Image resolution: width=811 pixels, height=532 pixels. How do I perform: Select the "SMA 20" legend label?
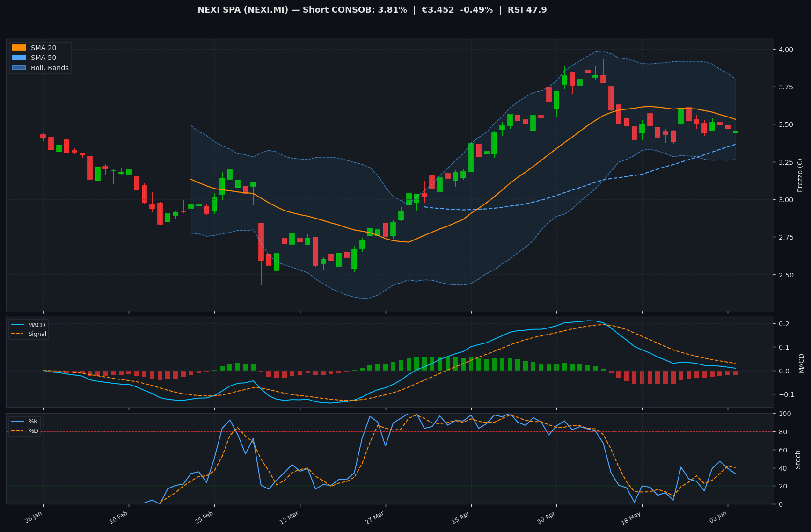click(44, 48)
